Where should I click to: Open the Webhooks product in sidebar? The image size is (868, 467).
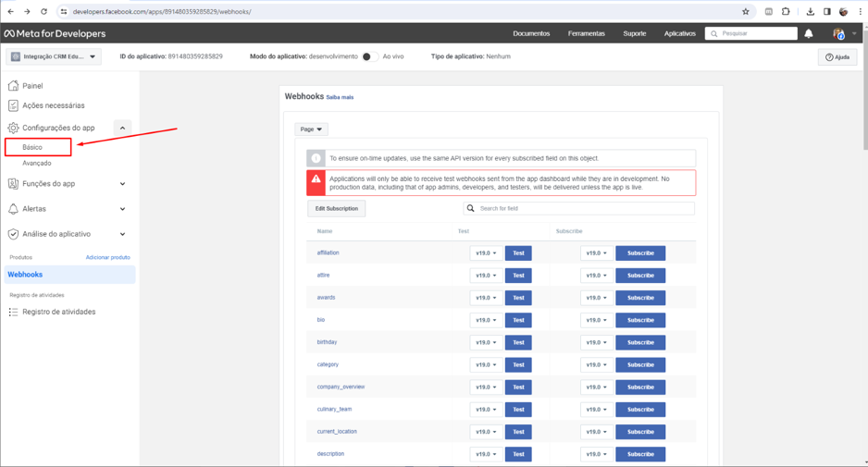pyautogui.click(x=69, y=275)
